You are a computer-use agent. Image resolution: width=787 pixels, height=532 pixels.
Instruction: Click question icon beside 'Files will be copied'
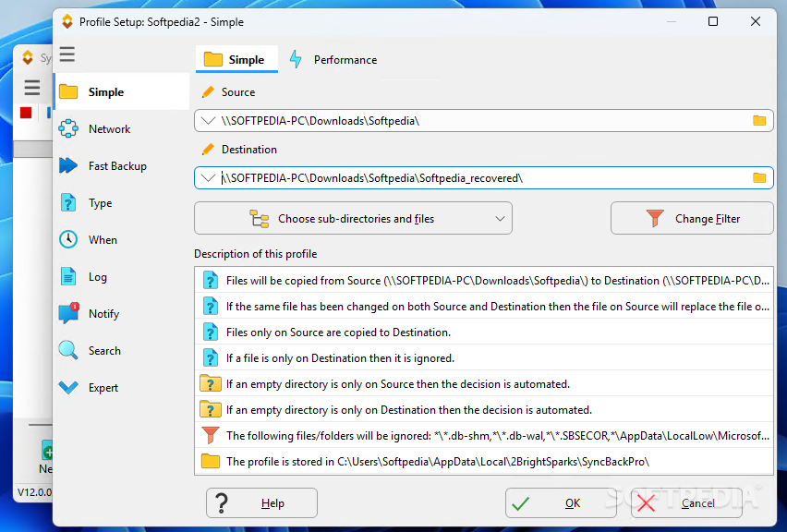click(x=211, y=280)
